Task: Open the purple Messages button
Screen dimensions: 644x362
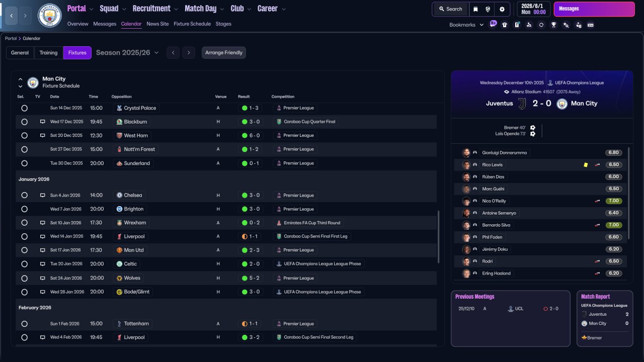Action: [594, 9]
